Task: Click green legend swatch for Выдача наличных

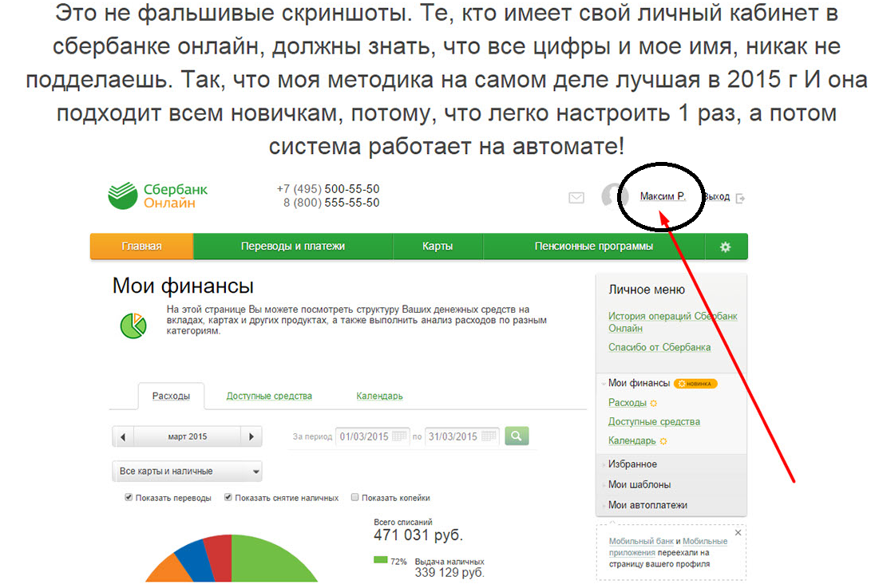Action: [381, 559]
